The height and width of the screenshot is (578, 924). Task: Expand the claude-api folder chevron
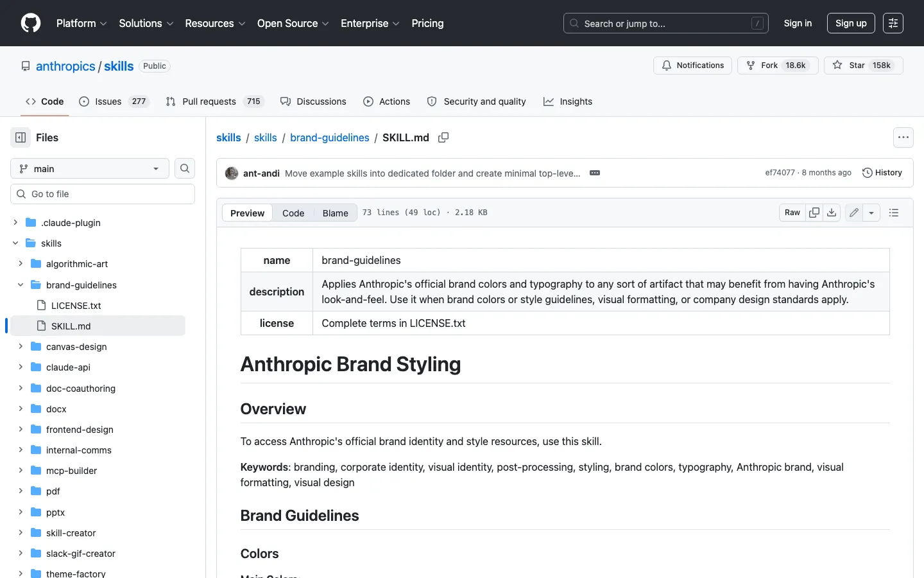click(21, 367)
